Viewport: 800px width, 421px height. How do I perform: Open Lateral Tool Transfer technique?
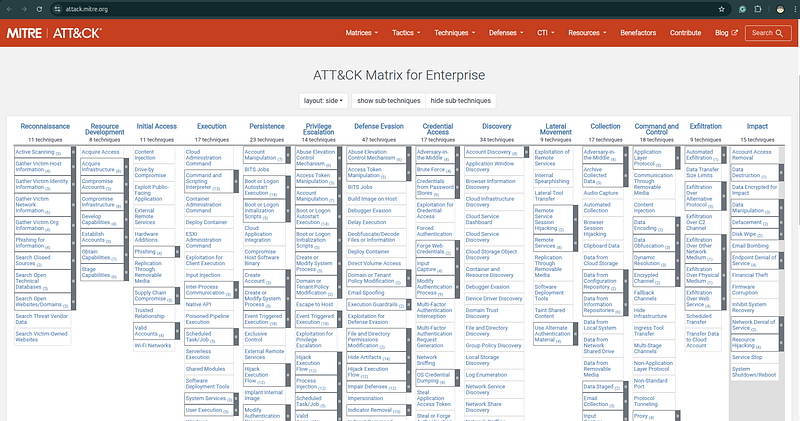[549, 196]
